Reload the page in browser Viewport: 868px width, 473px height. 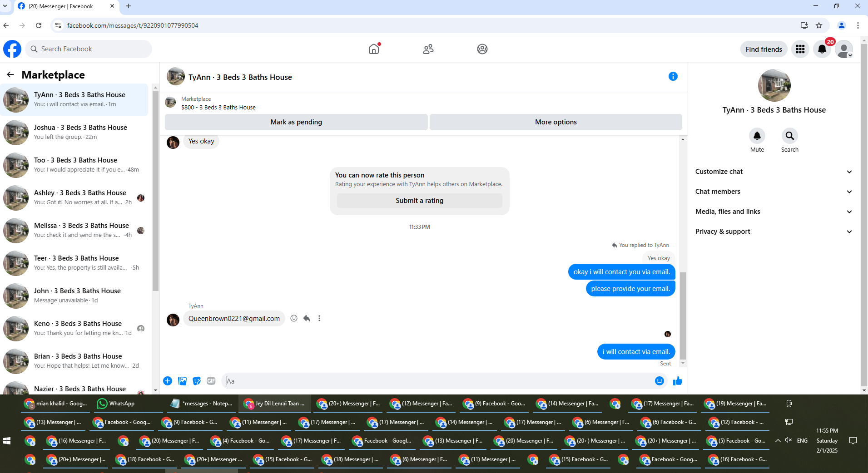tap(39, 25)
